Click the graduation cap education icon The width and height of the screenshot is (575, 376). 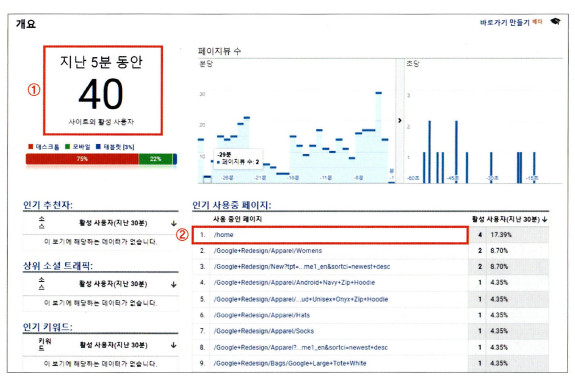556,22
